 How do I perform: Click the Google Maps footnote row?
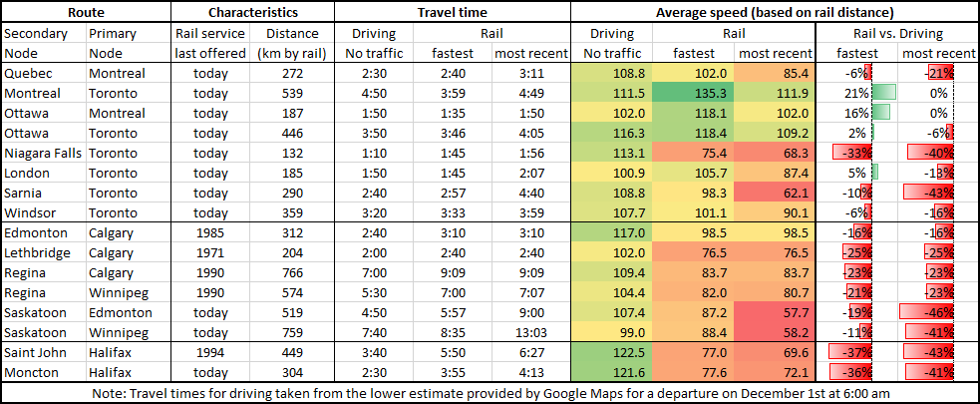(490, 393)
